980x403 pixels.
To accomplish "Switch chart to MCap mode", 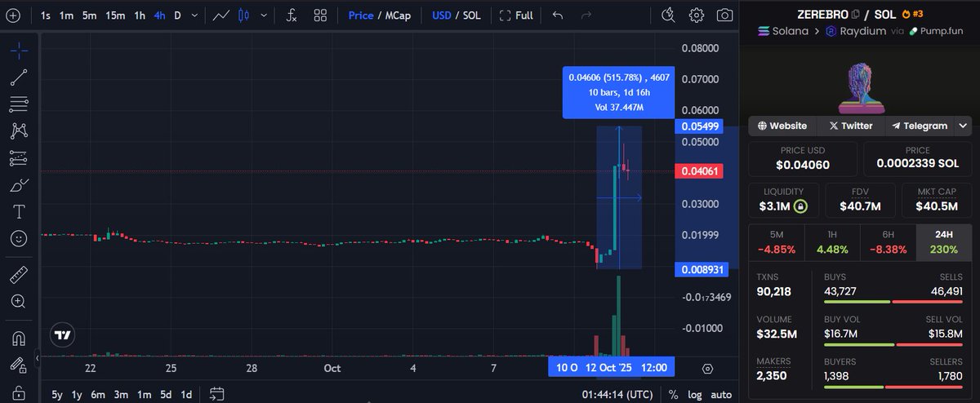I will click(x=398, y=15).
